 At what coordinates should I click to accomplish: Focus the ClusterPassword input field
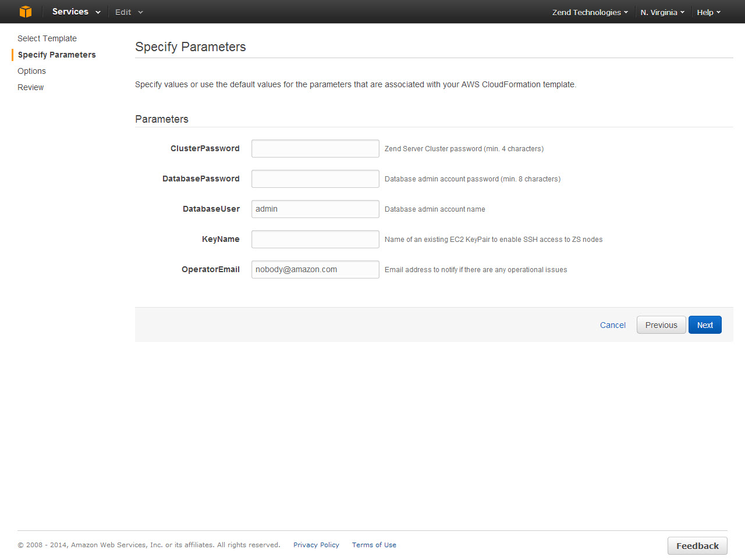click(315, 148)
